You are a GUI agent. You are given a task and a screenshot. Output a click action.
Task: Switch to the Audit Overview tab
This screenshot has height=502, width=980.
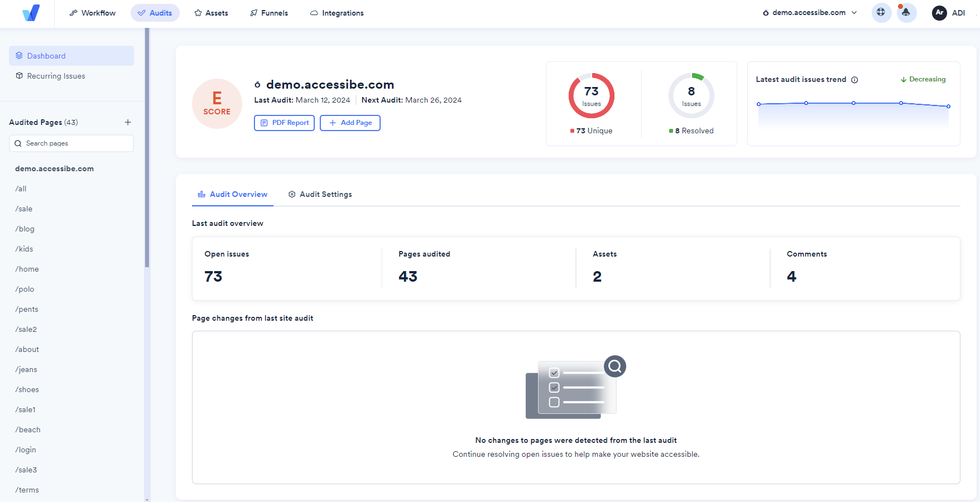click(233, 194)
